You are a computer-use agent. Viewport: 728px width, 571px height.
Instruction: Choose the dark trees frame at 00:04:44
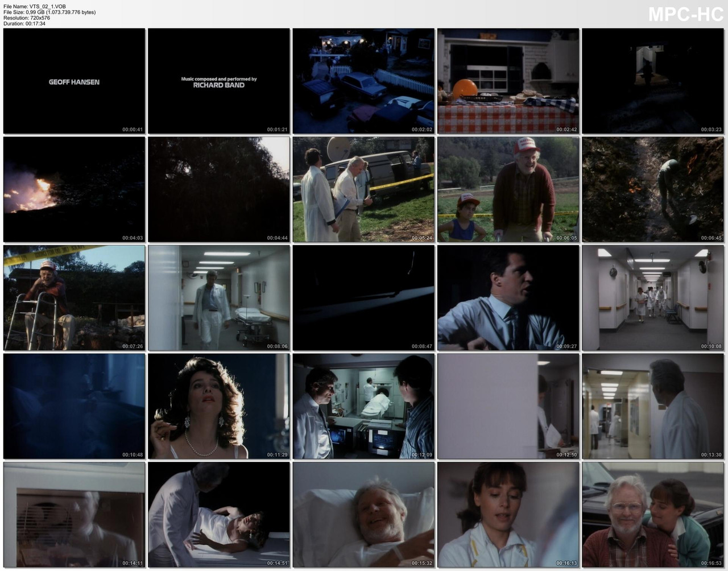tap(219, 189)
